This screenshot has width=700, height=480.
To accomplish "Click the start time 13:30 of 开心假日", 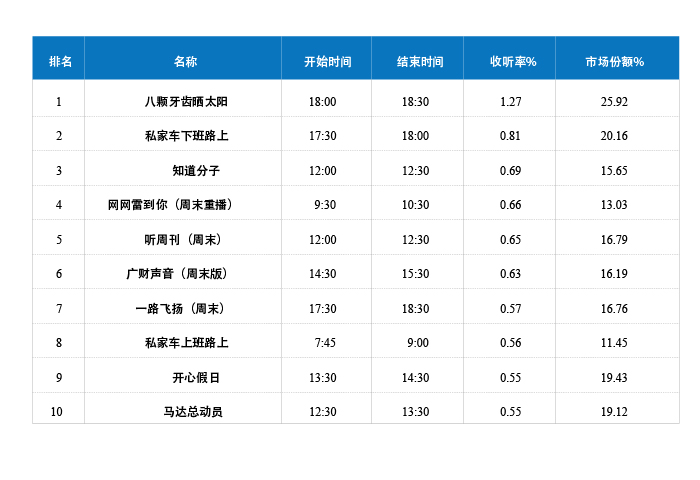I will 323,377.
